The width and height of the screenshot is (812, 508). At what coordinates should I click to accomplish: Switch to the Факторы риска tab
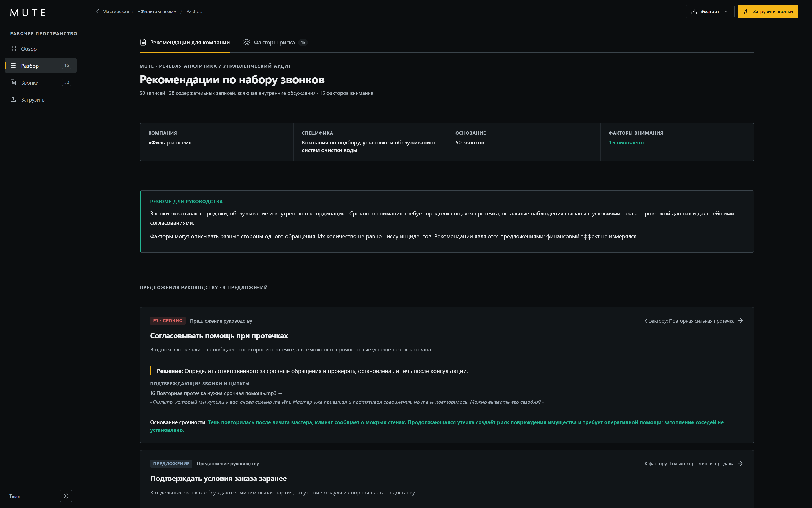275,42
